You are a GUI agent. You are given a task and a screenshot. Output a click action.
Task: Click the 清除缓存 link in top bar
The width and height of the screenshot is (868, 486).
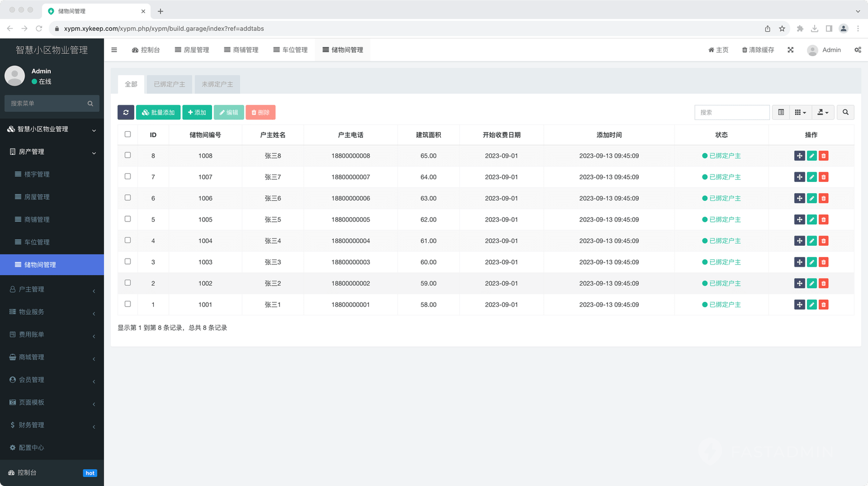(x=758, y=50)
